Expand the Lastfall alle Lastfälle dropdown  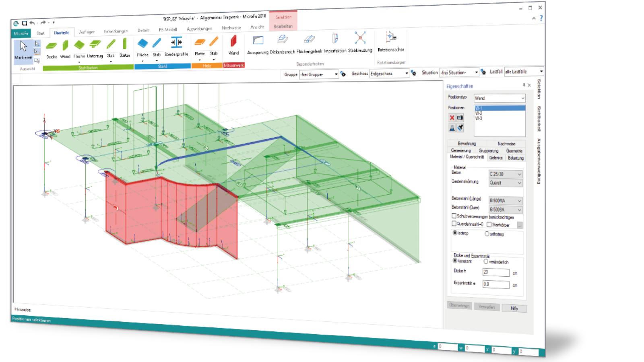tap(524, 72)
